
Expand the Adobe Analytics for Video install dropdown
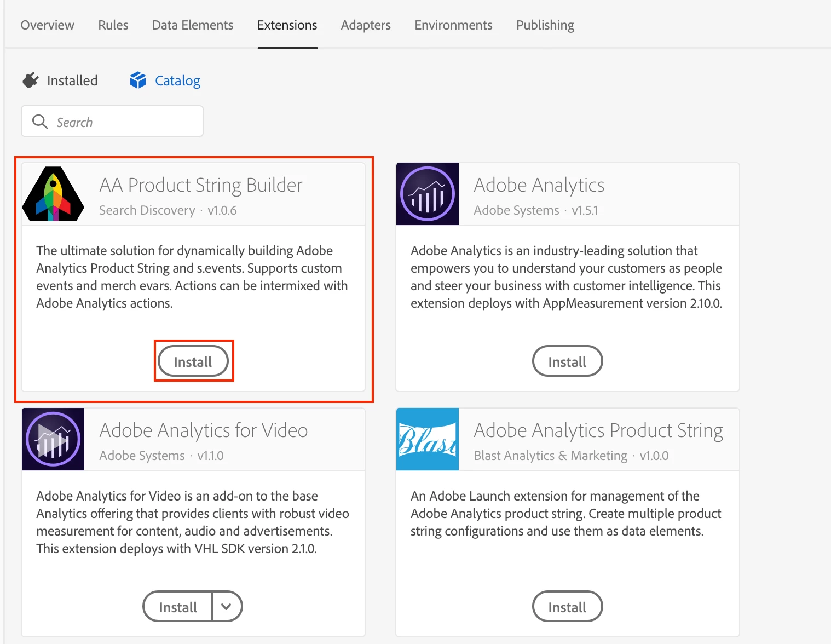pos(227,607)
